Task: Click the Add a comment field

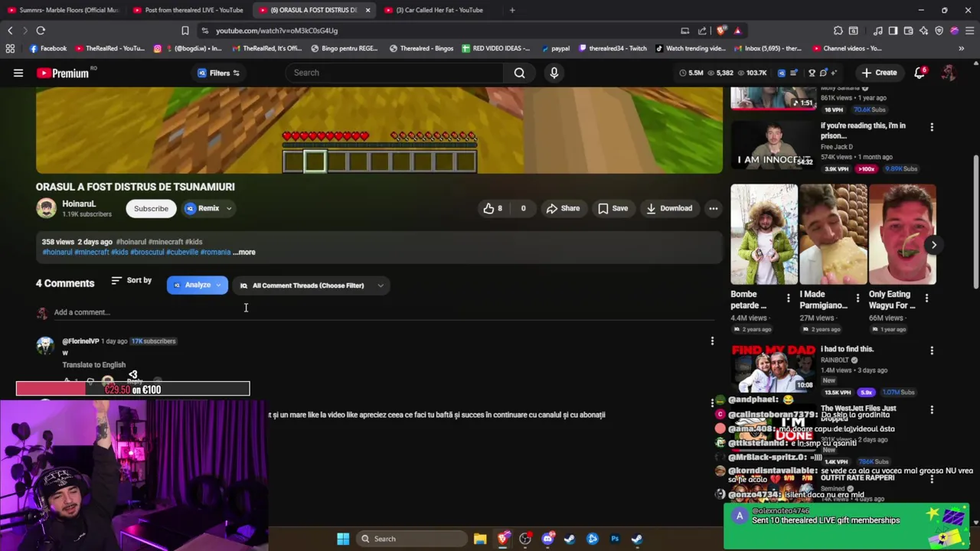Action: [383, 312]
